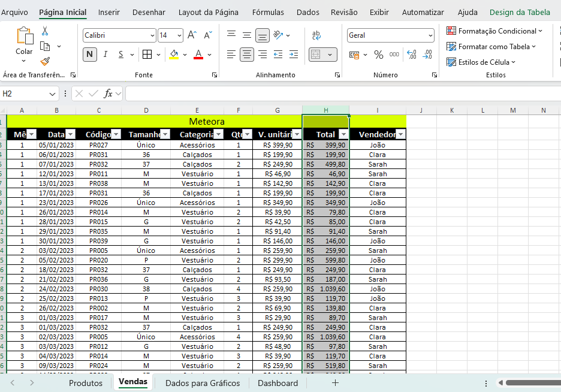
Task: Switch to Design da Tabela tab
Action: pyautogui.click(x=520, y=12)
